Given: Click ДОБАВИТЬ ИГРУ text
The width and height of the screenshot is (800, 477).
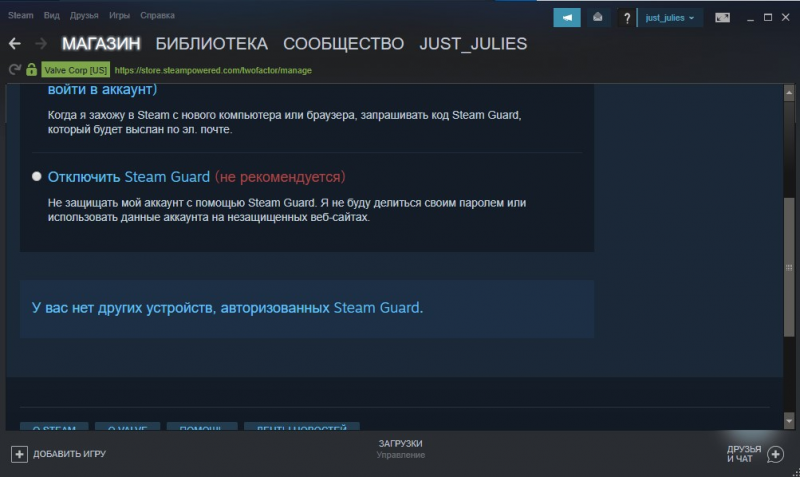Looking at the screenshot, I should coord(69,454).
